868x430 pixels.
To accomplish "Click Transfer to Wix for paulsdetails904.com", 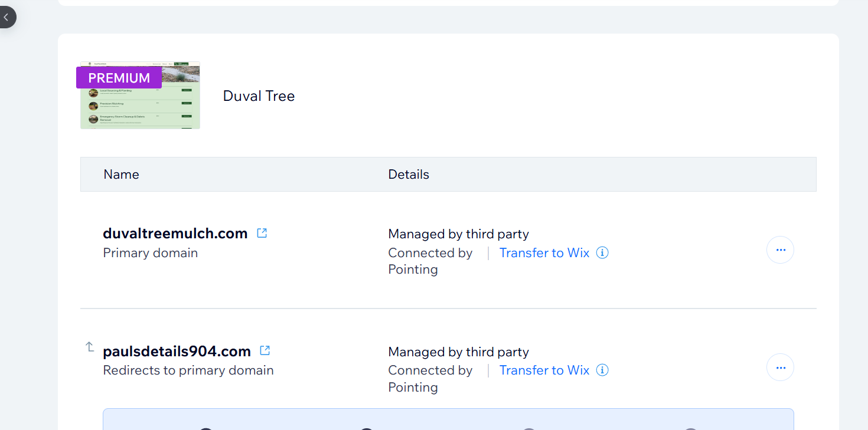I will (544, 370).
